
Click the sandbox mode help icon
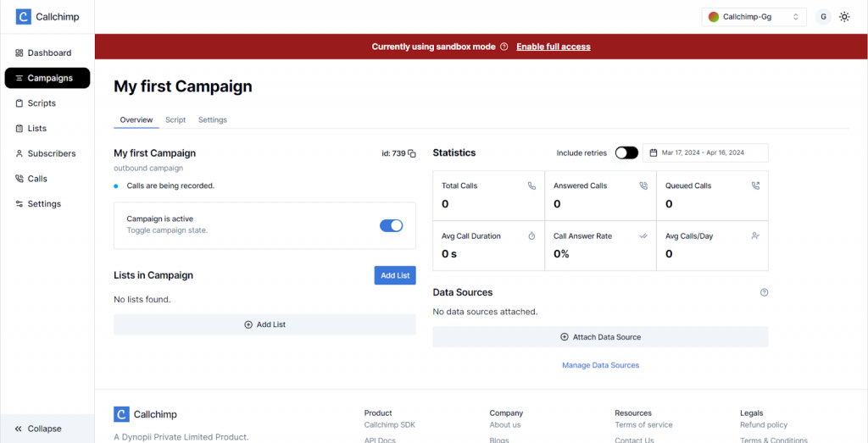(504, 47)
